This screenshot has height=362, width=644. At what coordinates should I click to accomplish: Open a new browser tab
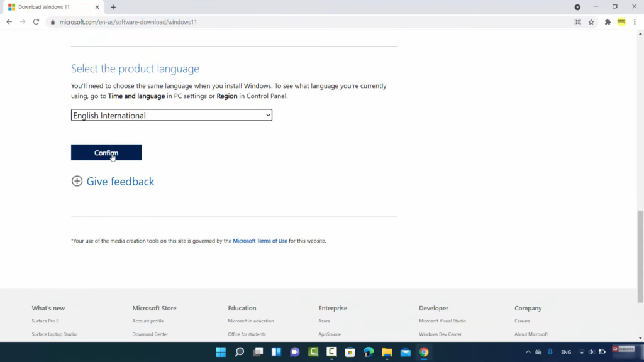[113, 7]
